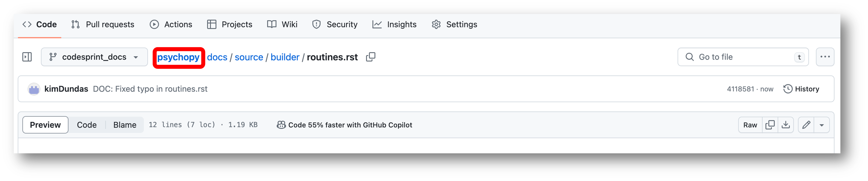The image size is (868, 181).
Task: Open the GitHub Copilot promo link
Action: 344,125
